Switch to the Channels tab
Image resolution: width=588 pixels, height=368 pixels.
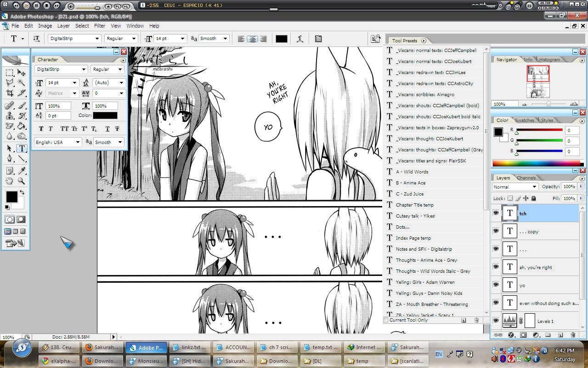click(x=526, y=178)
